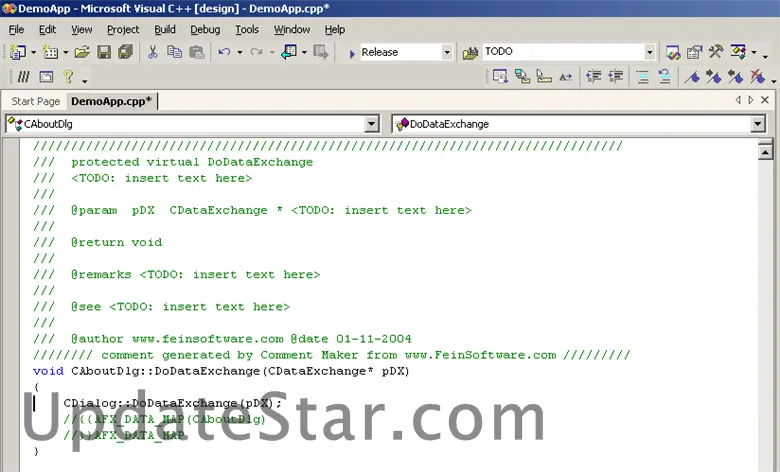Screen dimensions: 780x472
Task: Click the yellow question mark help icon
Action: [x=68, y=76]
